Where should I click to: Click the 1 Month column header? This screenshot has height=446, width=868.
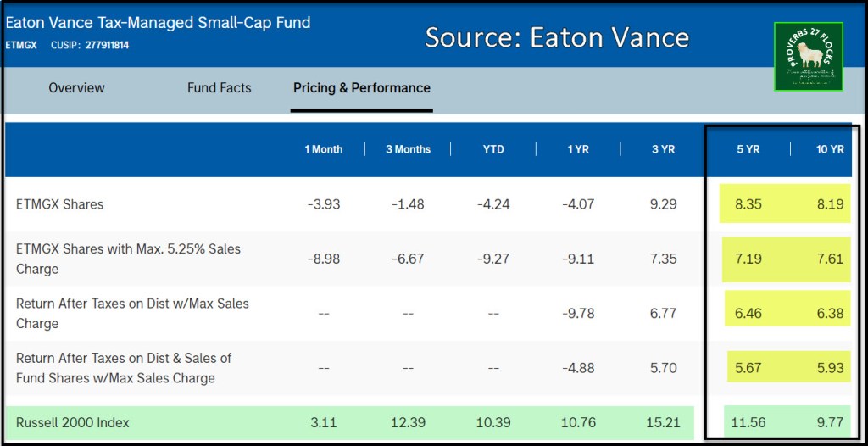point(323,149)
